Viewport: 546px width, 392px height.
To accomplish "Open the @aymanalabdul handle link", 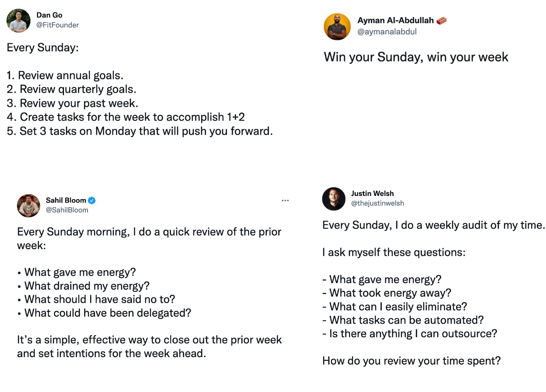I will click(387, 32).
